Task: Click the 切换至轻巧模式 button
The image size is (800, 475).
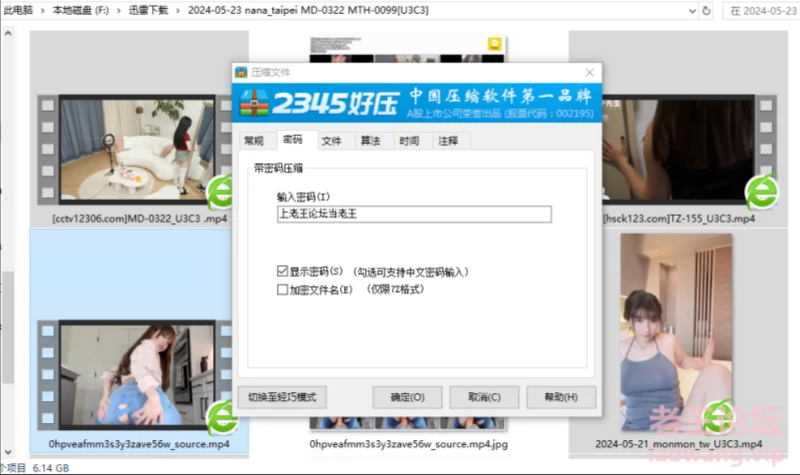Action: 282,397
